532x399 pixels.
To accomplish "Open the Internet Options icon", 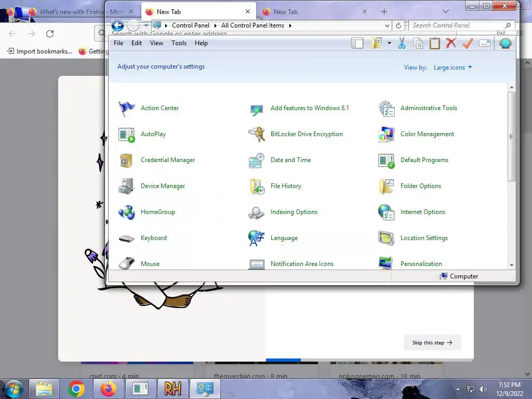I will point(386,212).
